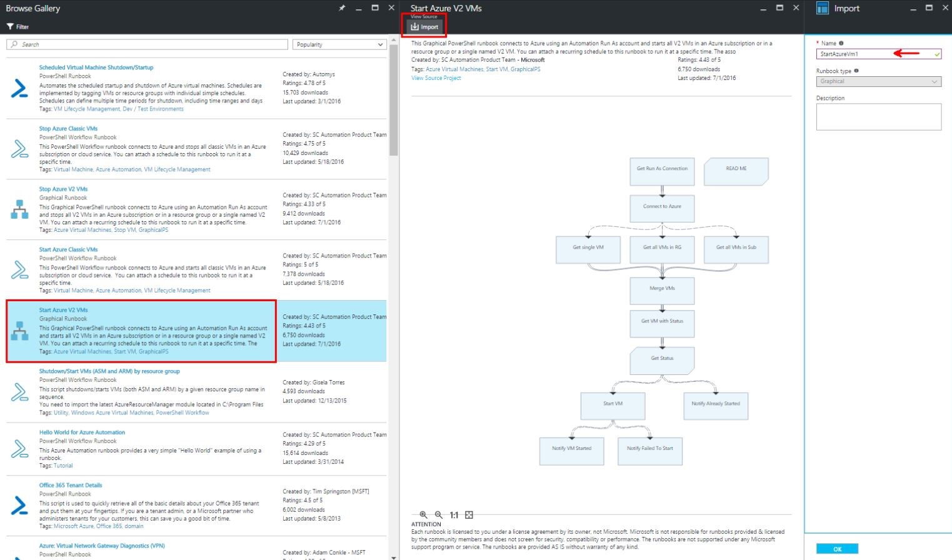
Task: Click View Source Project link
Action: [436, 78]
